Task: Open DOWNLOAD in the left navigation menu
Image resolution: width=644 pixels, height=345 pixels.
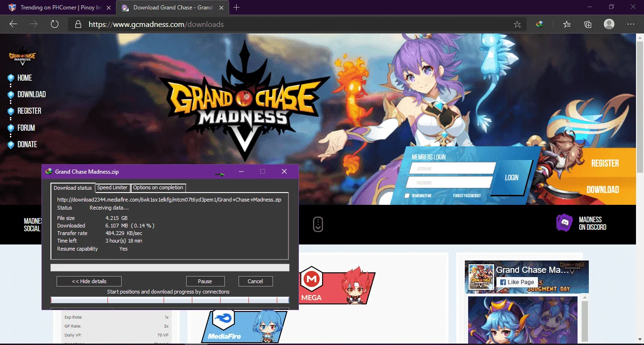Action: tap(32, 94)
